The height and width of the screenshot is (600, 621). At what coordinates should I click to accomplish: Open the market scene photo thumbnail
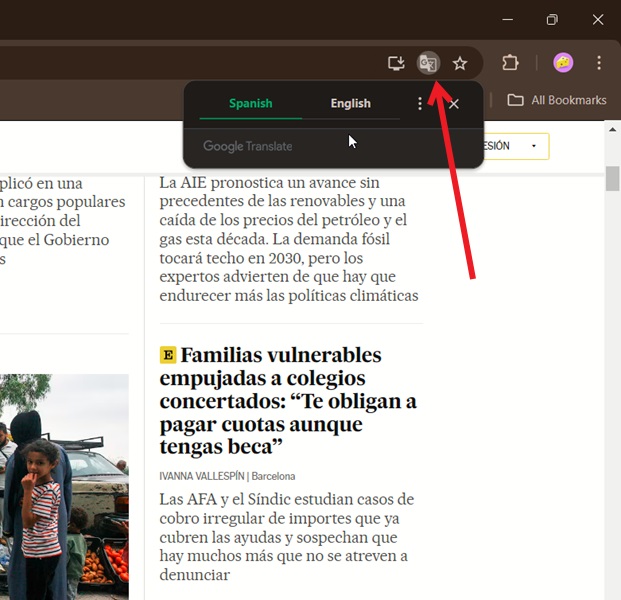click(64, 487)
